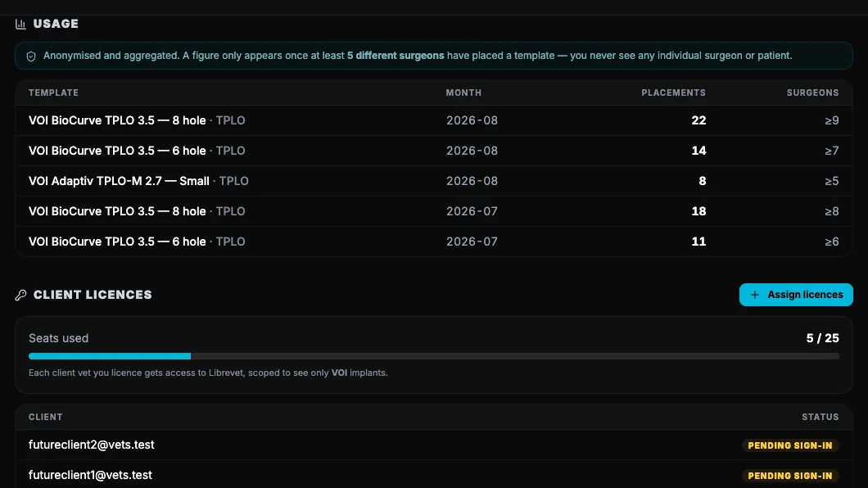
Task: Click the STATUS column header
Action: 820,418
